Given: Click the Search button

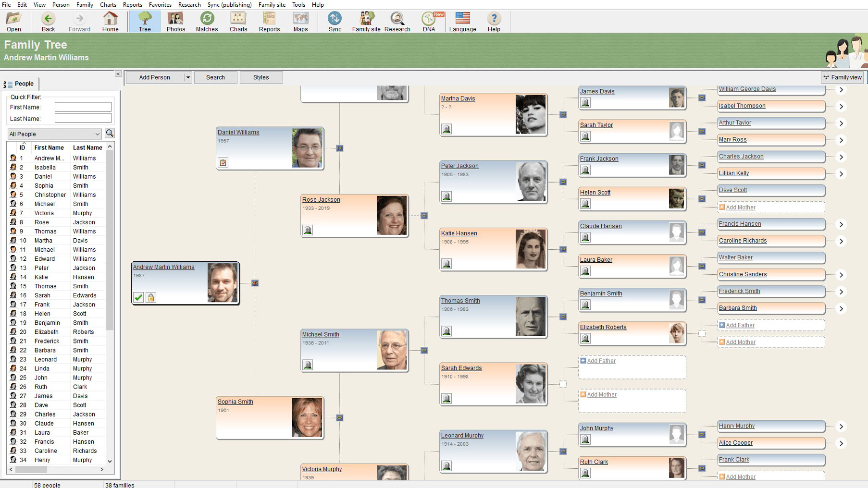Looking at the screenshot, I should pos(215,77).
